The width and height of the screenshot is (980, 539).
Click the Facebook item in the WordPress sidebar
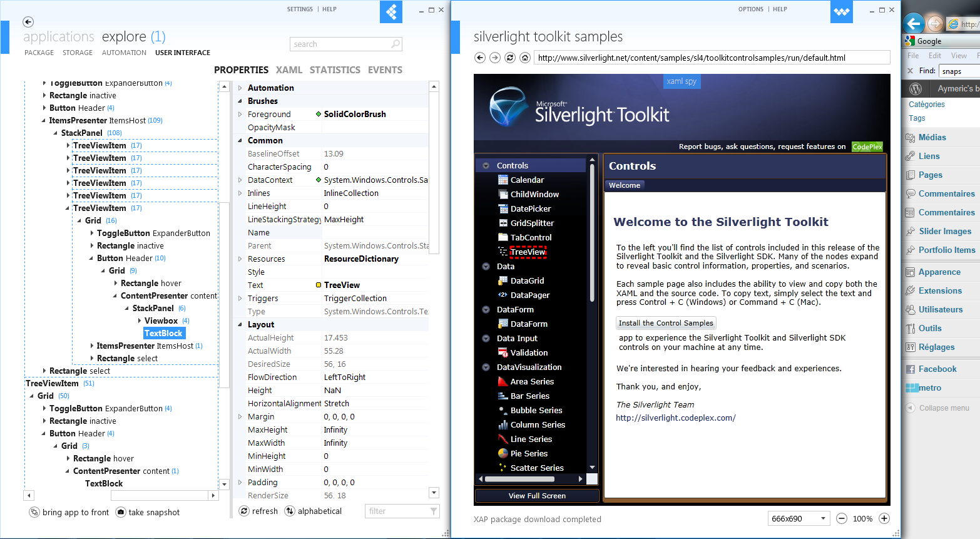click(937, 369)
